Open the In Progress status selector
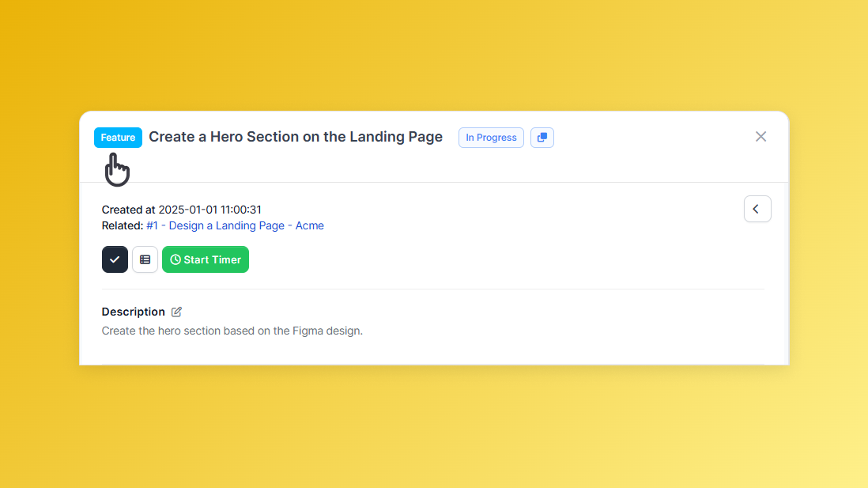The height and width of the screenshot is (488, 868). tap(491, 137)
